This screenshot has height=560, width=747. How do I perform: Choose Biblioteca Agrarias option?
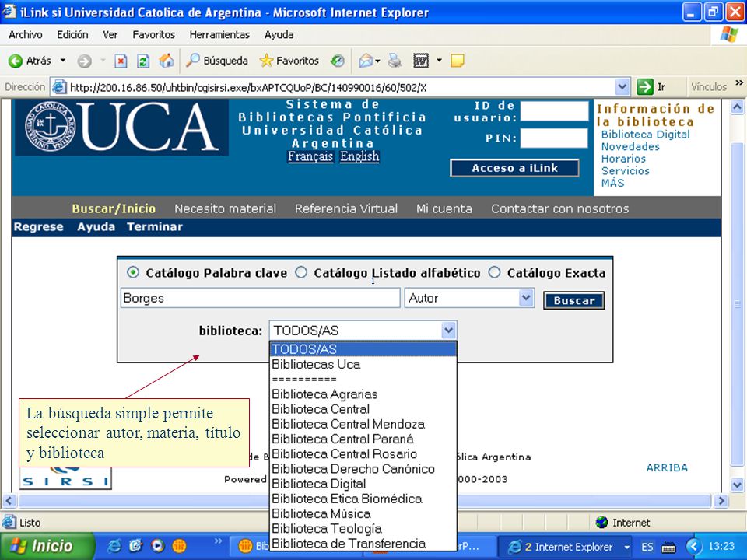tap(363, 394)
